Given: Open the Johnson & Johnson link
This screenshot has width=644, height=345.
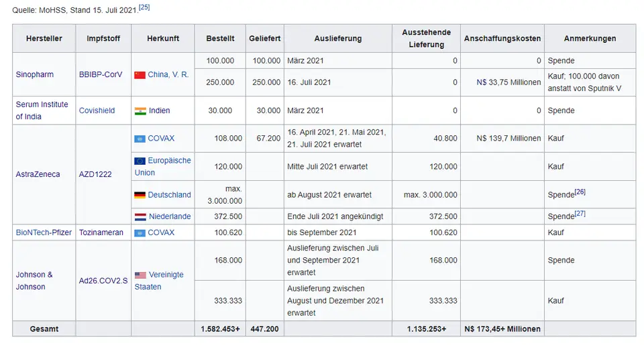Looking at the screenshot, I should (x=34, y=281).
